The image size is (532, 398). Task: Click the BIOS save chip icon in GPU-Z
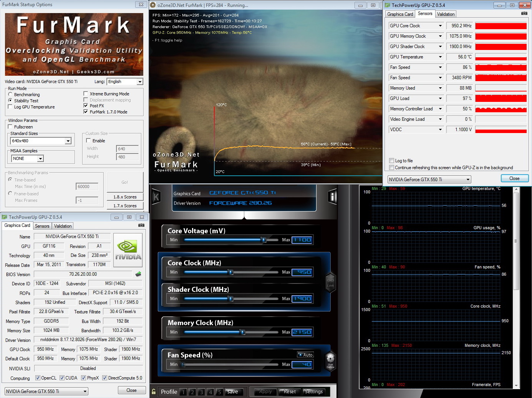(x=138, y=274)
